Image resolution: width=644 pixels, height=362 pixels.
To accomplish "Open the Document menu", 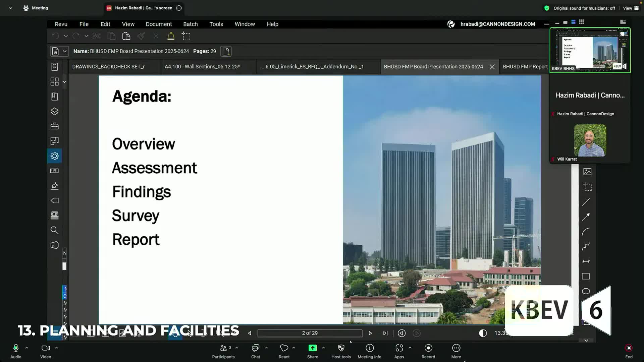I will [159, 24].
